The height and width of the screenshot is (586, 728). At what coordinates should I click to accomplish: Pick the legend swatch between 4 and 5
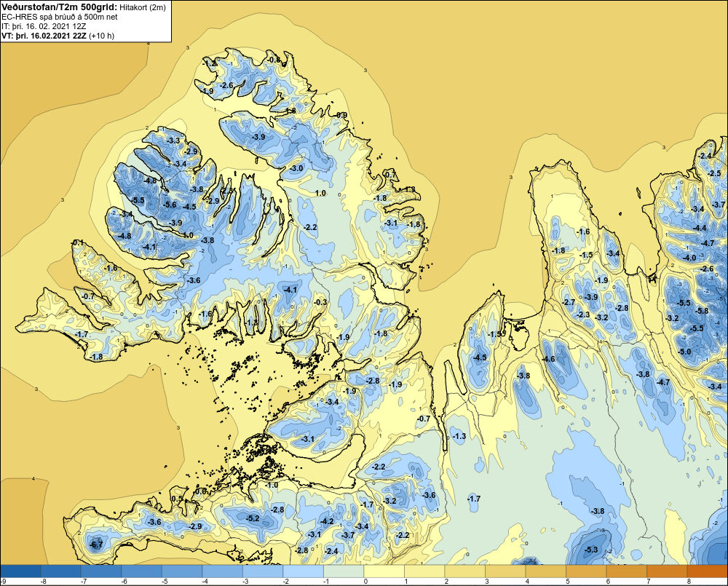[545, 571]
